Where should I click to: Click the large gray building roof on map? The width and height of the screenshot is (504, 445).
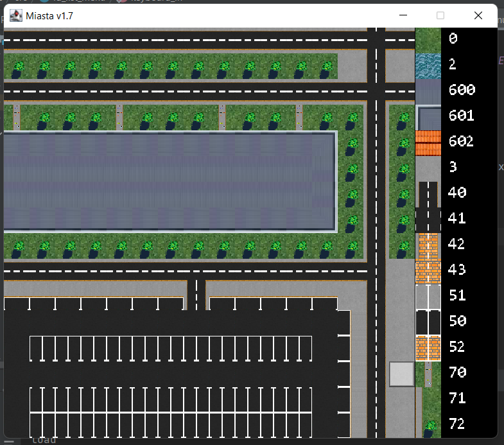click(169, 181)
